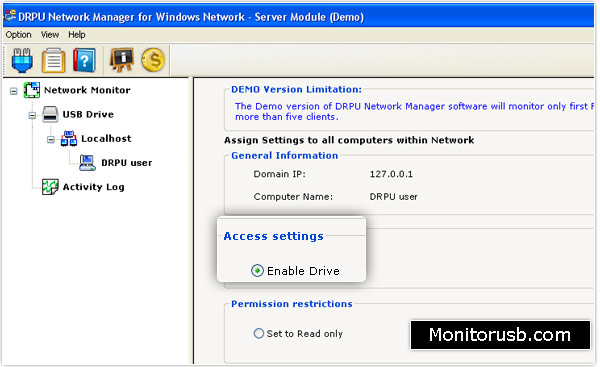This screenshot has width=600, height=367.
Task: Select Activity Log label in tree
Action: click(93, 187)
